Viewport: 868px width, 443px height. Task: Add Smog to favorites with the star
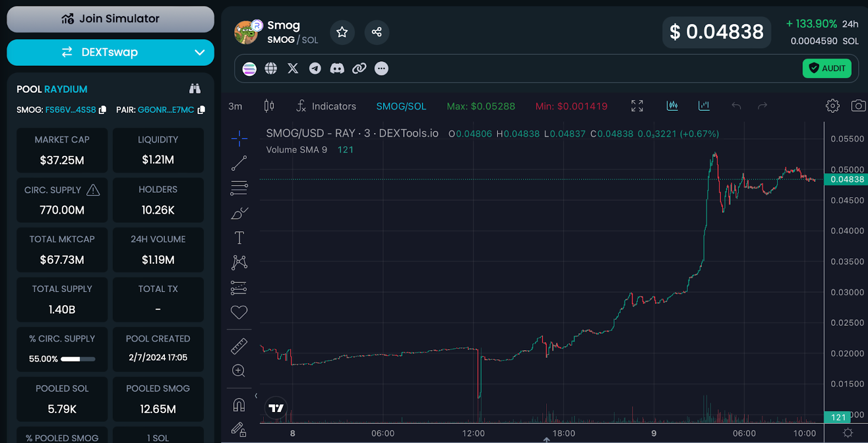[342, 32]
